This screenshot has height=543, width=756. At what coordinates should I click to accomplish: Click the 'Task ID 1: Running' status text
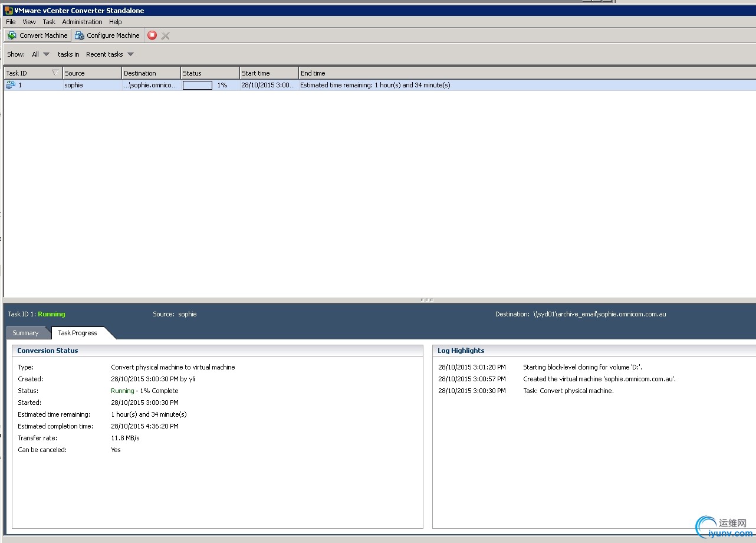coord(37,314)
